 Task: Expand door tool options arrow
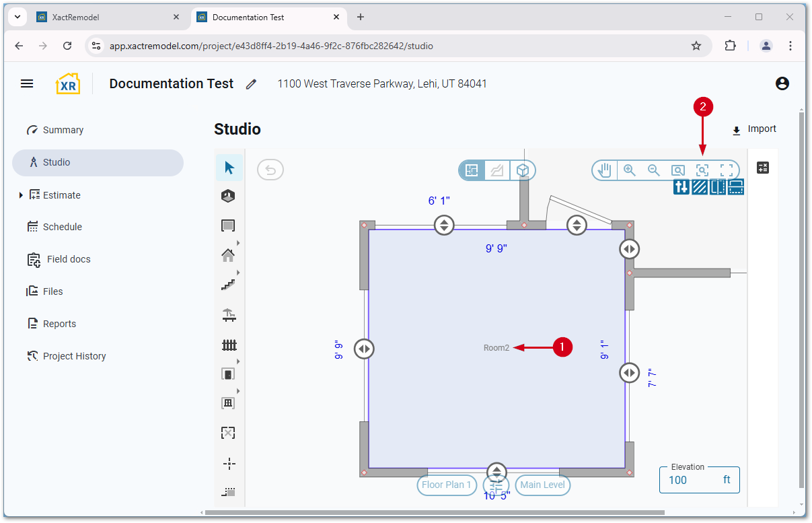(x=238, y=361)
